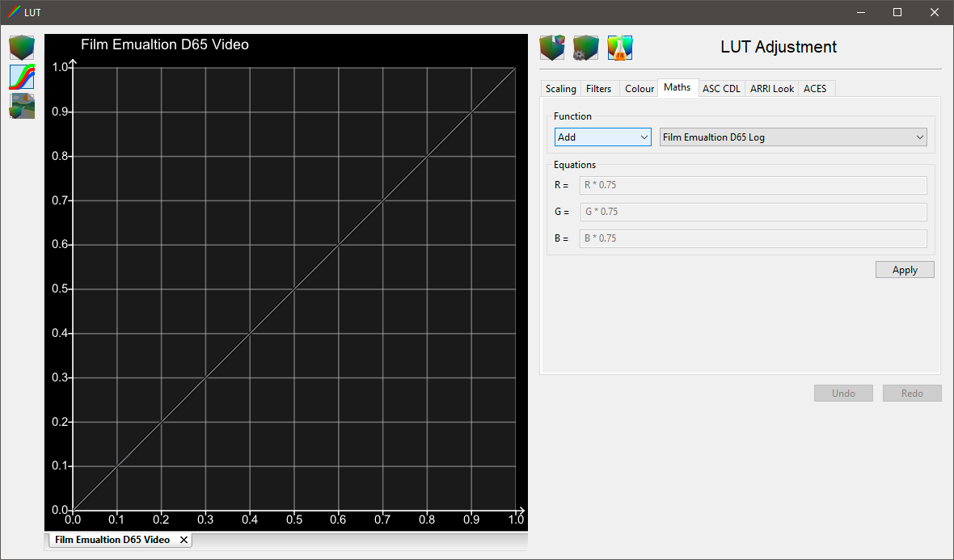
Task: Close the Film Emualtion D65 Video tab
Action: point(184,539)
